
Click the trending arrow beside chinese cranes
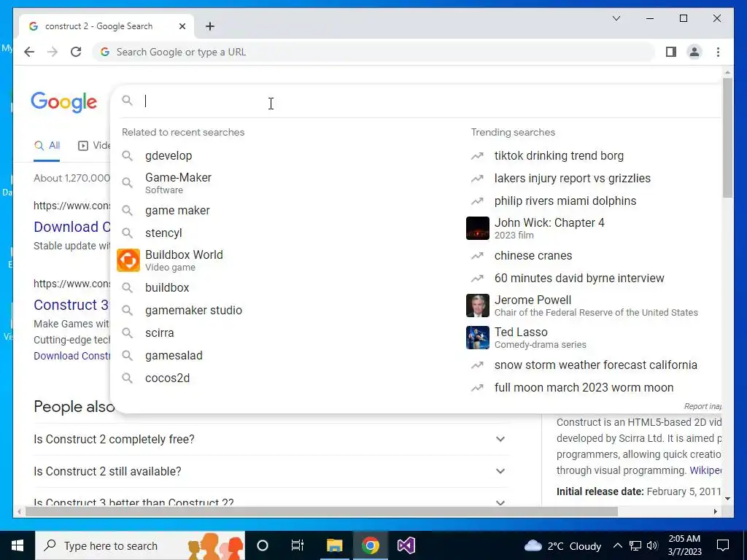477,256
